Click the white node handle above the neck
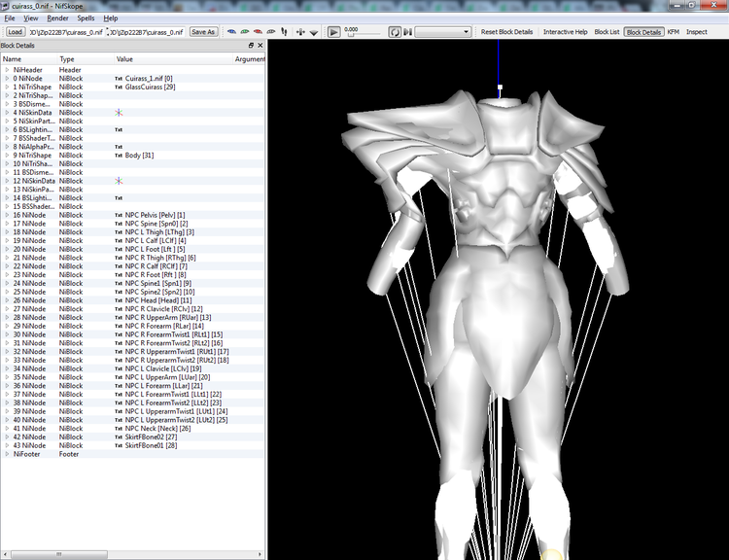 click(x=500, y=87)
